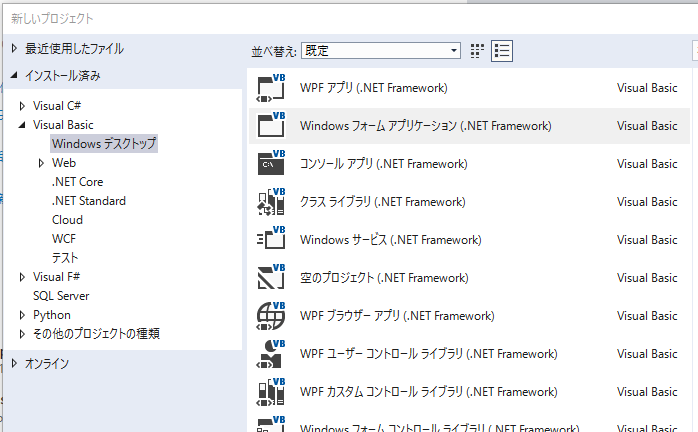Select the WCF category
The image size is (698, 432).
(x=64, y=239)
